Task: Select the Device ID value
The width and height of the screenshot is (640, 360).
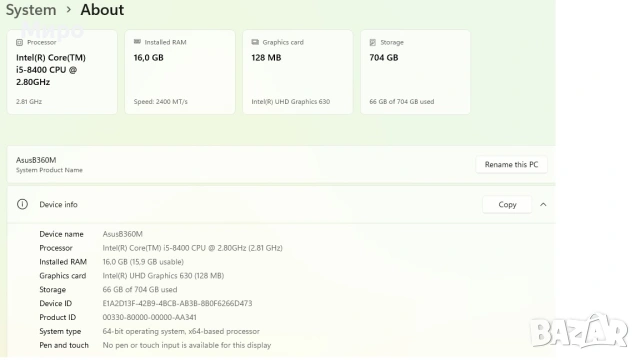Action: click(x=177, y=304)
